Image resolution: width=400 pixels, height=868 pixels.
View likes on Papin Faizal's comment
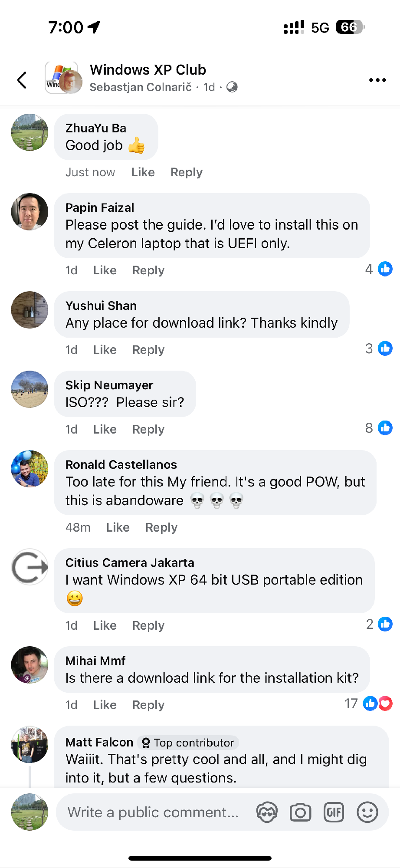tap(379, 269)
